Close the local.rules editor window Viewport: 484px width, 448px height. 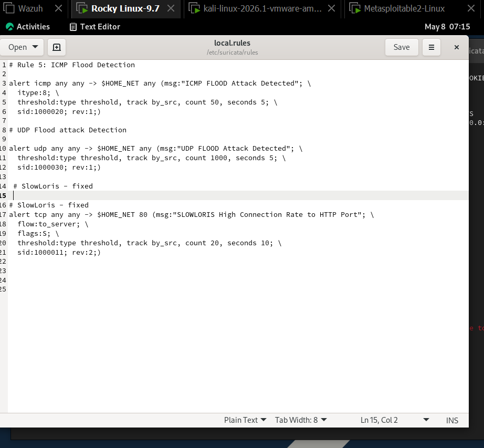457,47
